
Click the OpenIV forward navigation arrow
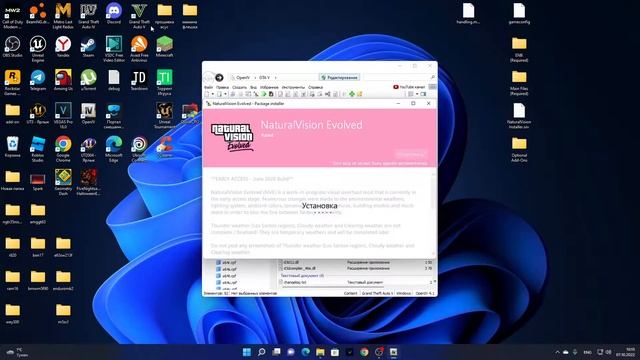coord(219,77)
